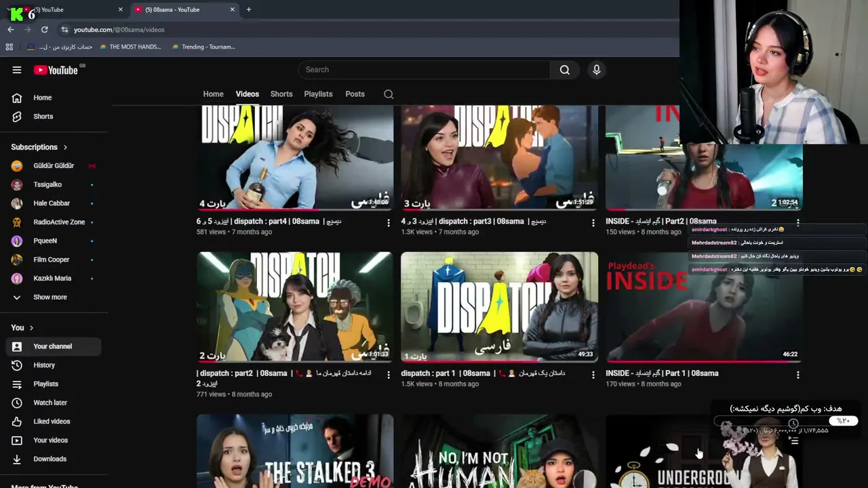Play the Dispatch part 3 video thumbnail

click(500, 157)
